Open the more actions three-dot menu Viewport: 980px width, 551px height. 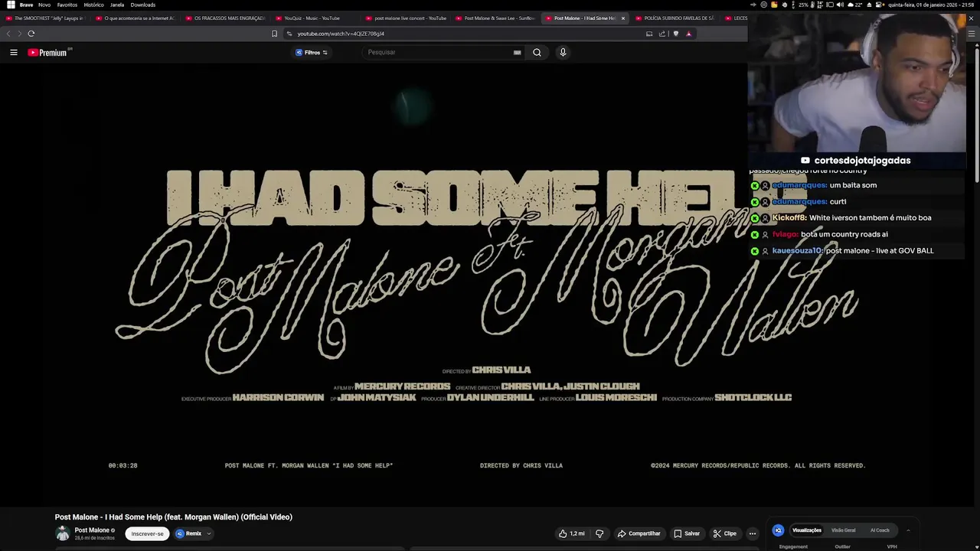753,533
